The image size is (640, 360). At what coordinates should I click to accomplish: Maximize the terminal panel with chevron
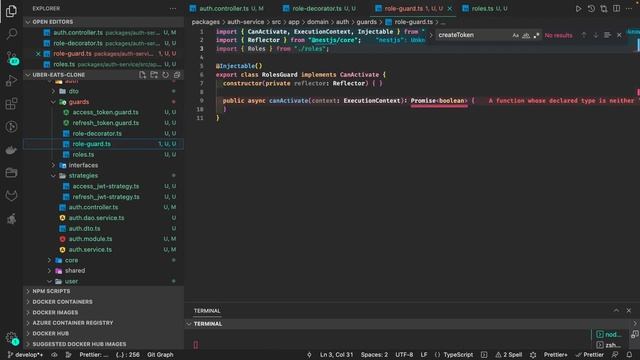pyautogui.click(x=616, y=311)
